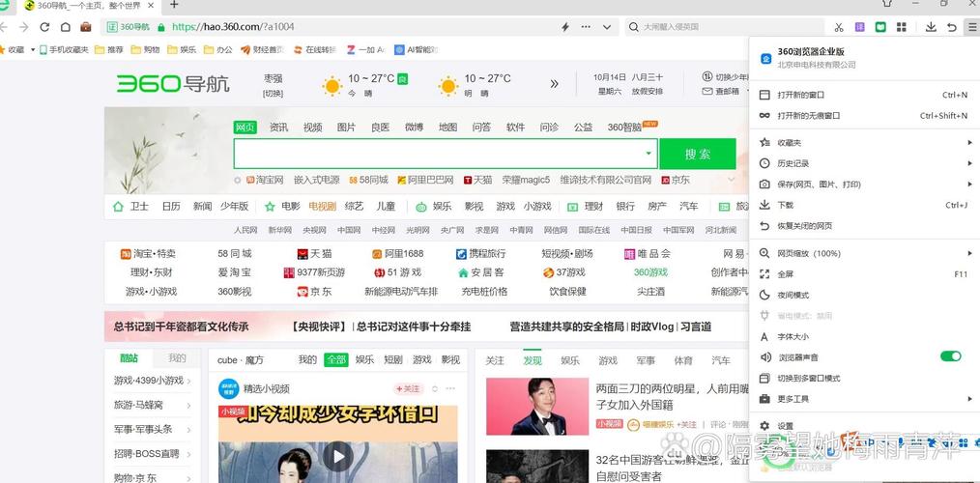Enable 夜间模式 from the menu

tap(864, 295)
